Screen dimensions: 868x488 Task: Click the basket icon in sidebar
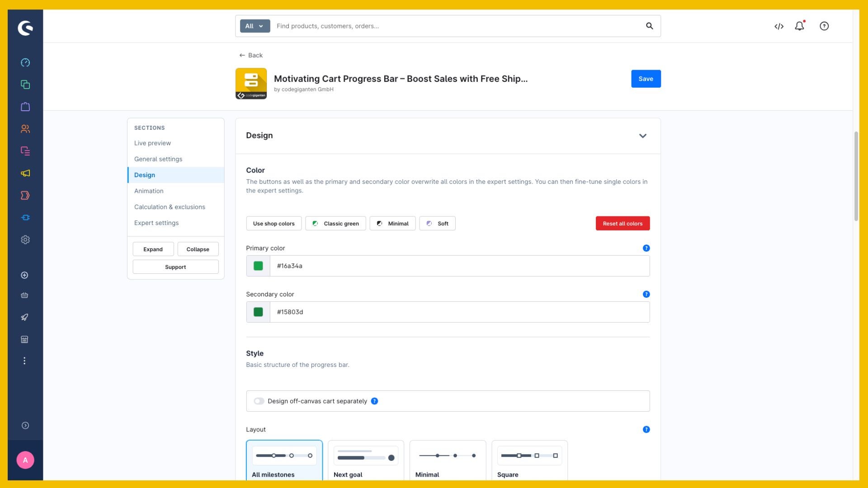[x=24, y=295]
